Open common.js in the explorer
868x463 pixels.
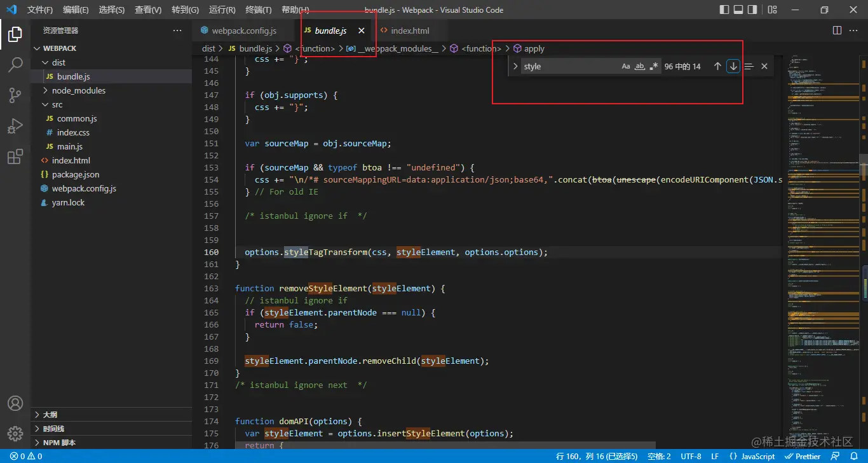pyautogui.click(x=111, y=118)
